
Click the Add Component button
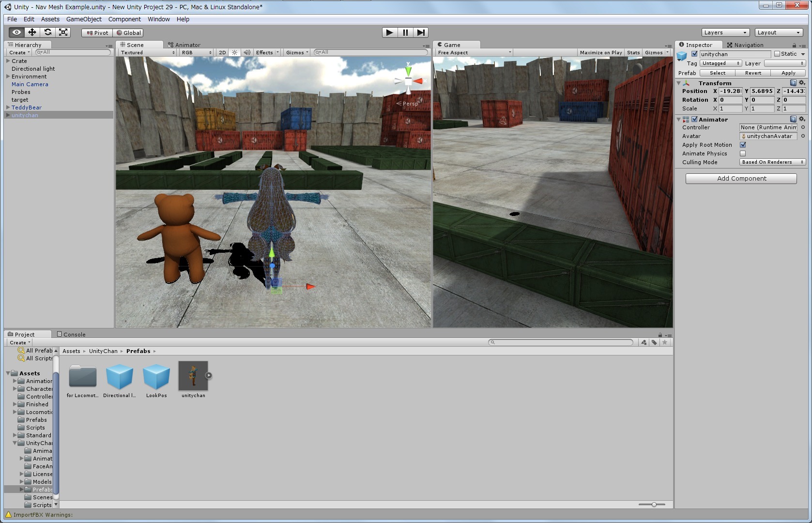pyautogui.click(x=741, y=179)
